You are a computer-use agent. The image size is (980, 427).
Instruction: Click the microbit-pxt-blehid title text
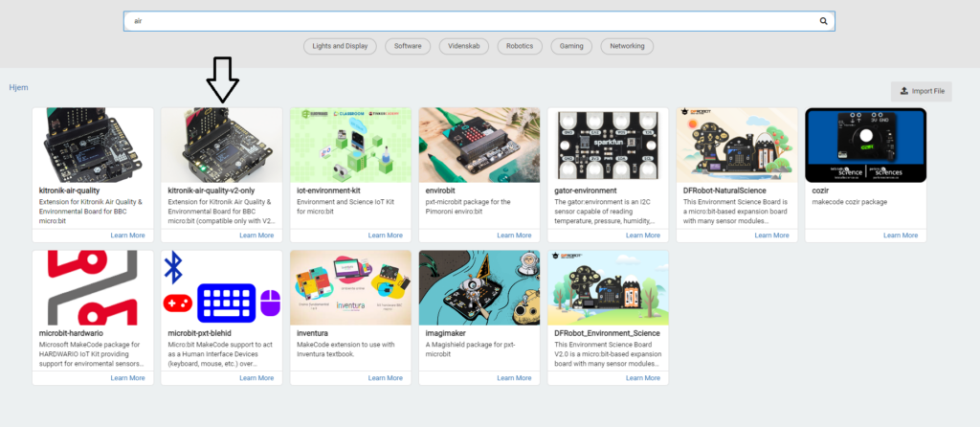click(199, 333)
